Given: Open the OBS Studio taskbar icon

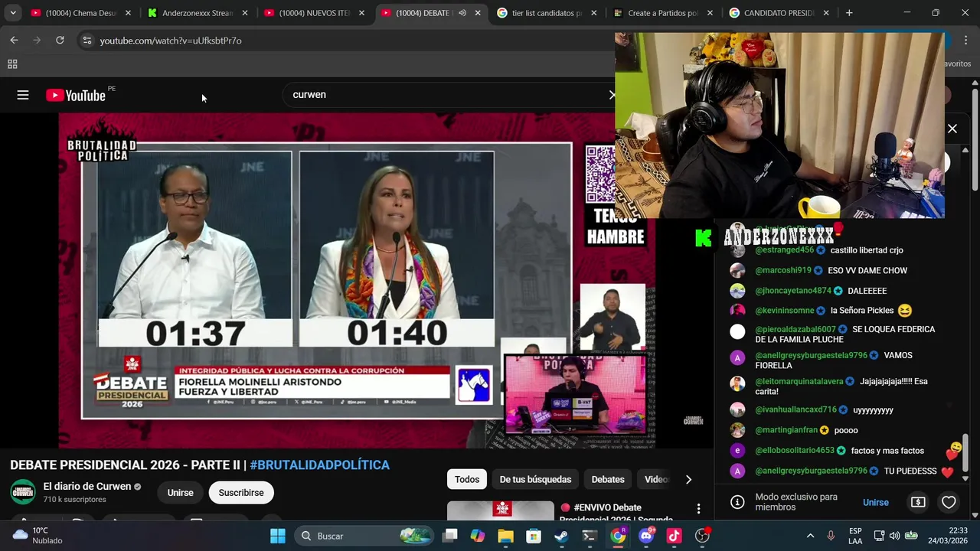Looking at the screenshot, I should tap(702, 536).
